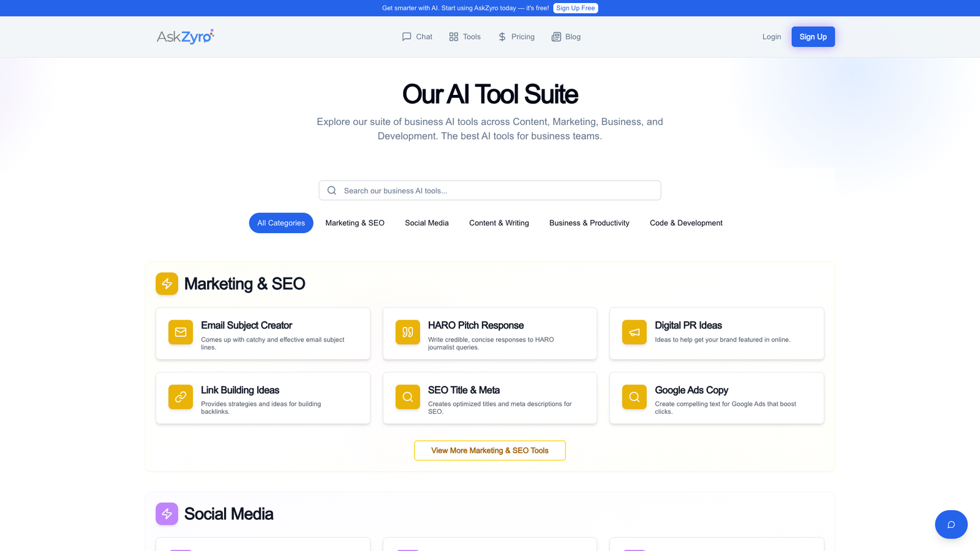This screenshot has height=551, width=980.
Task: Click the SEO Title & Meta magnifier icon
Action: (x=408, y=397)
